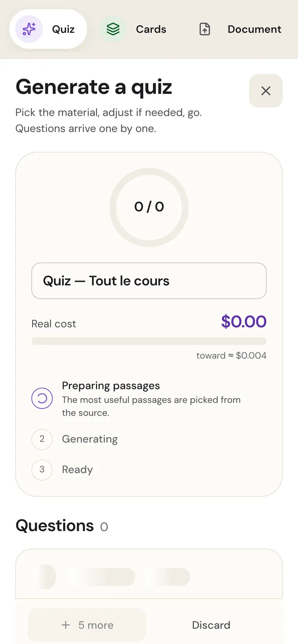Screen dimensions: 298x644
Task: Edit the quiz title field
Action: point(149,281)
